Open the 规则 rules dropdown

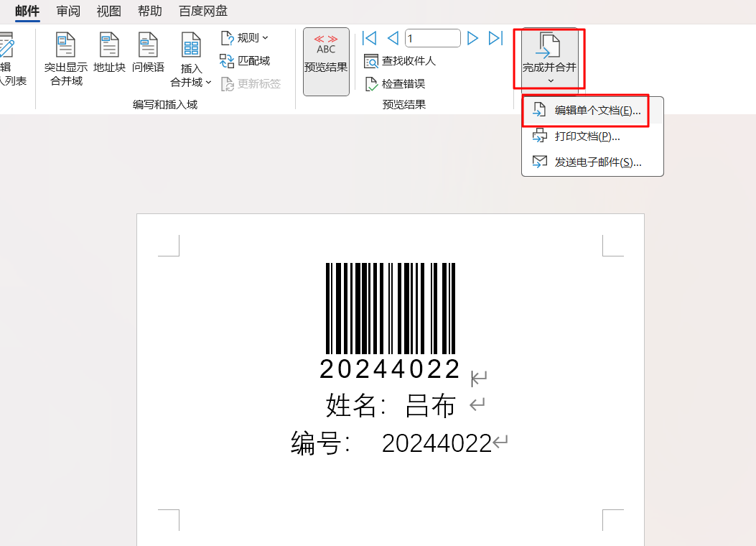tap(244, 37)
